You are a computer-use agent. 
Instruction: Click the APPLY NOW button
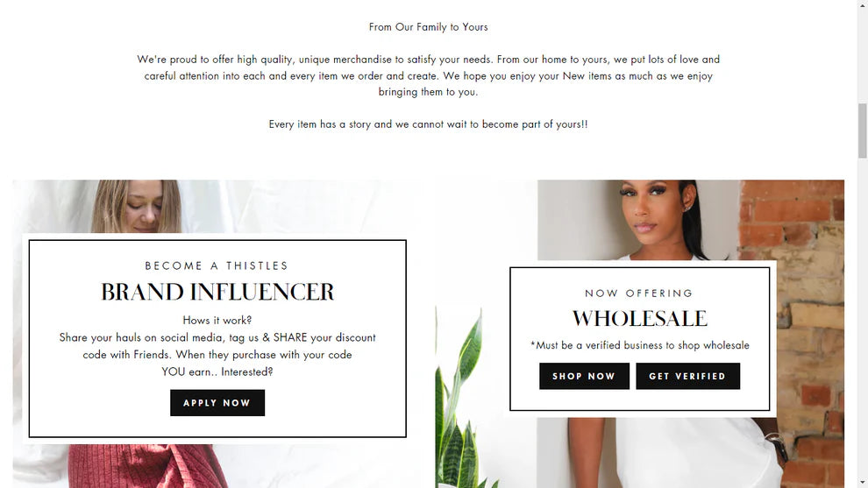click(x=217, y=403)
